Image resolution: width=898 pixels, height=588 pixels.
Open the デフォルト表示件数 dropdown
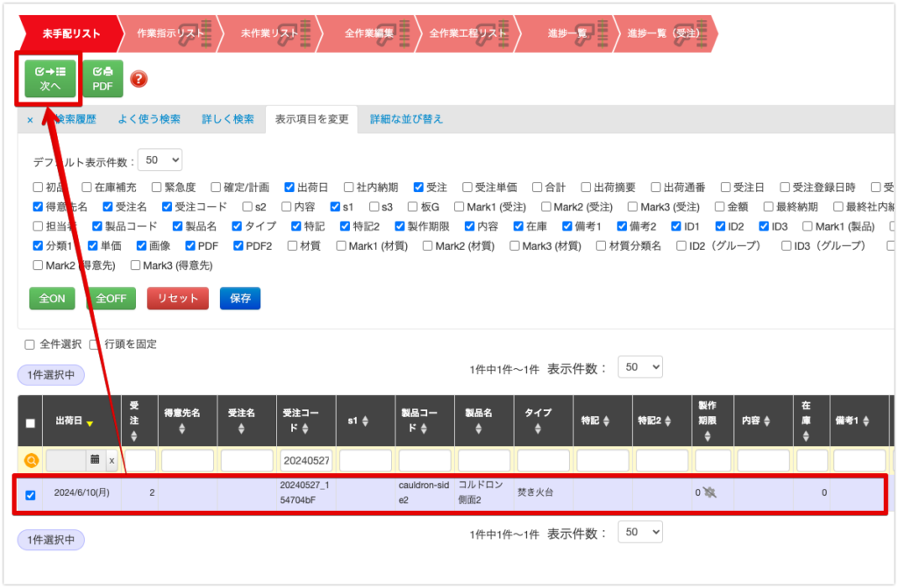click(x=160, y=160)
